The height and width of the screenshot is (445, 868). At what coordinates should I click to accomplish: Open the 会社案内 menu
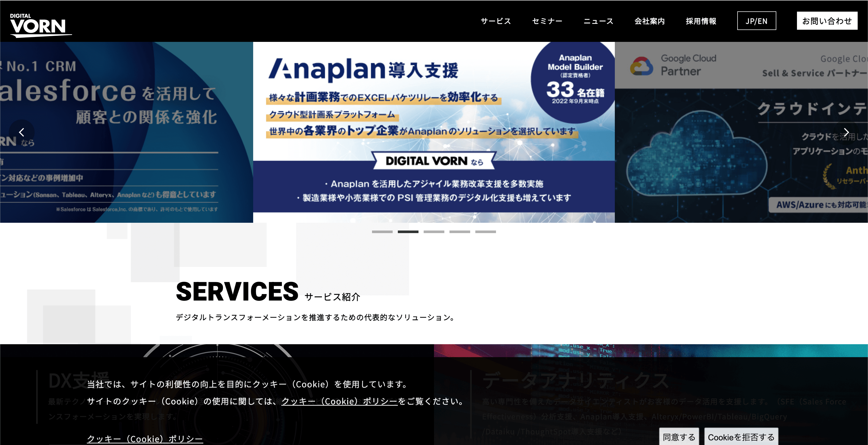coord(649,21)
